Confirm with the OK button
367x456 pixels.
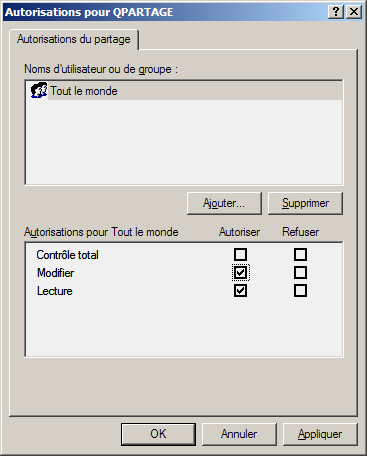pyautogui.click(x=158, y=434)
